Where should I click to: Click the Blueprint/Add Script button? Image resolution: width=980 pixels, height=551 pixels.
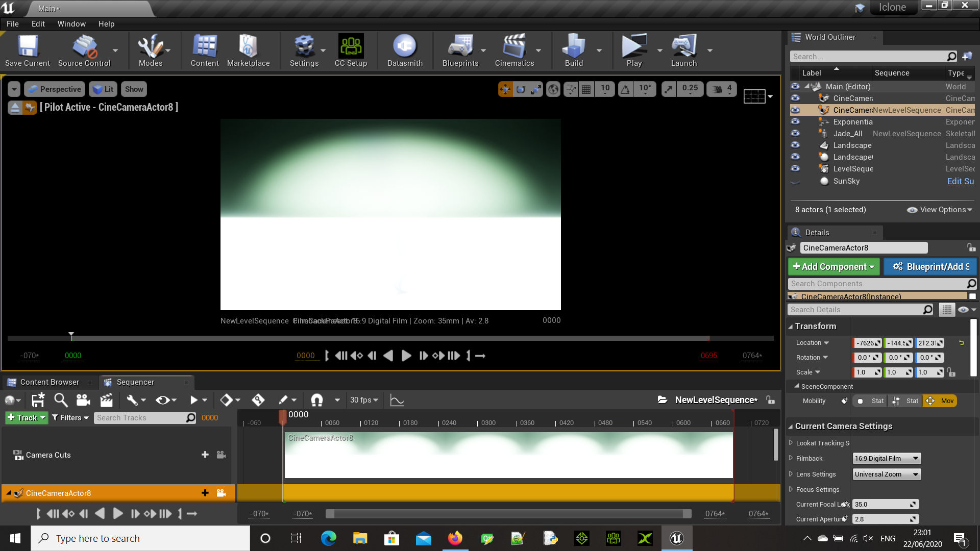(x=930, y=267)
